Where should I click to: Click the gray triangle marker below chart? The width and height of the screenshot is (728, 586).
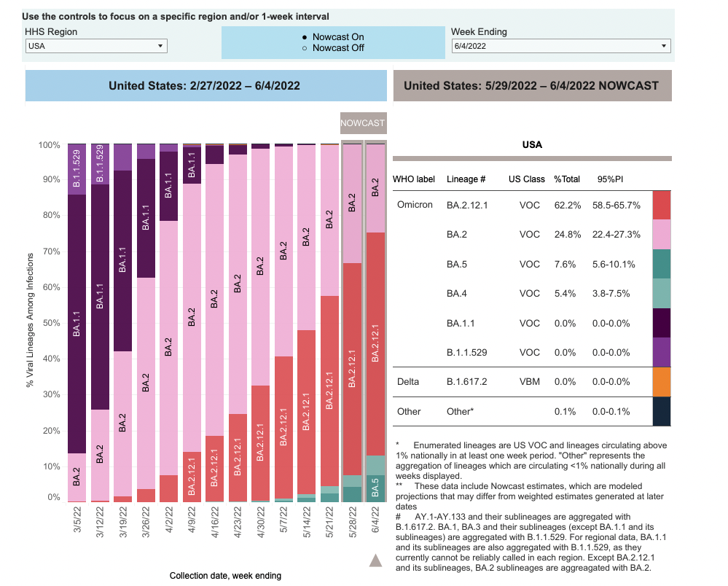click(x=375, y=560)
